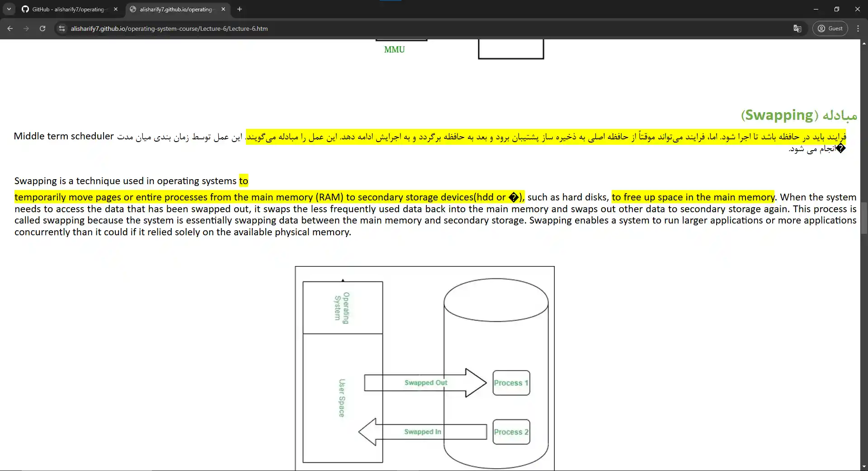Select the alisharify7.github.io tab
The width and height of the screenshot is (868, 471).
175,9
